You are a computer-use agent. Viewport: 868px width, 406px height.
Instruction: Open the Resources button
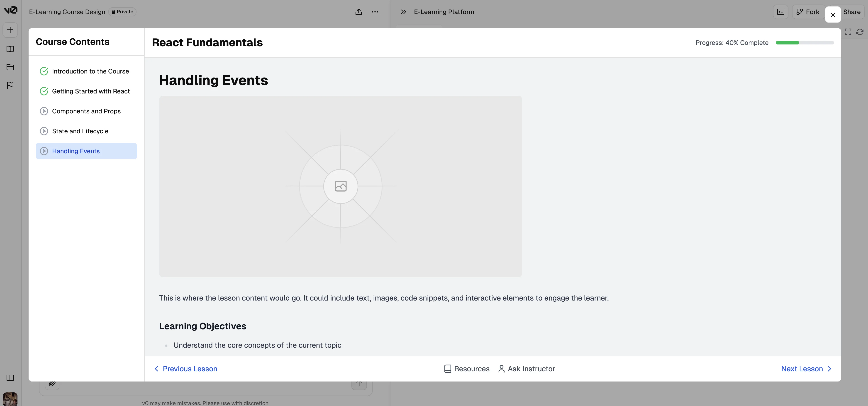tap(467, 369)
